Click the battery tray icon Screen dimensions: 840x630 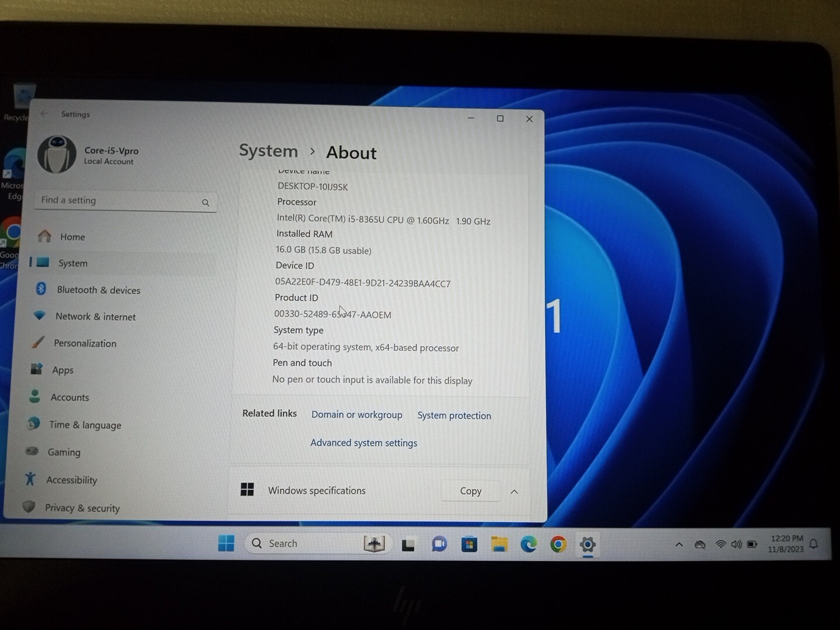click(x=752, y=544)
